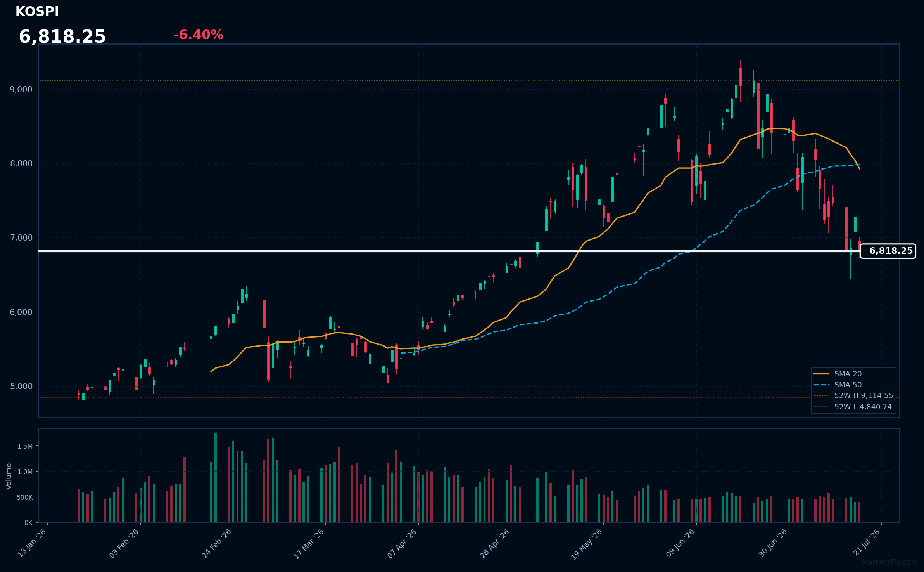Click the 21 Jul '26 date label
The width and height of the screenshot is (924, 572).
pos(867,543)
